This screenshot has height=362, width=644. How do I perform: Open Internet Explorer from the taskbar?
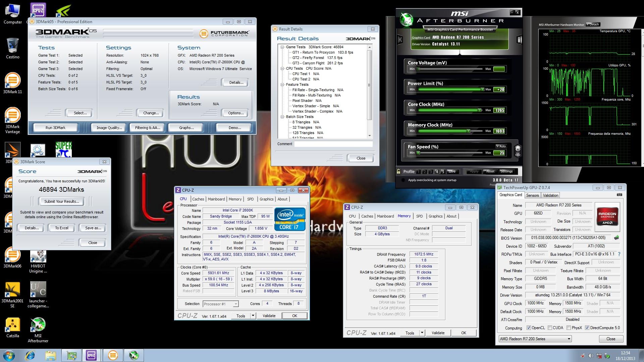coord(30,355)
